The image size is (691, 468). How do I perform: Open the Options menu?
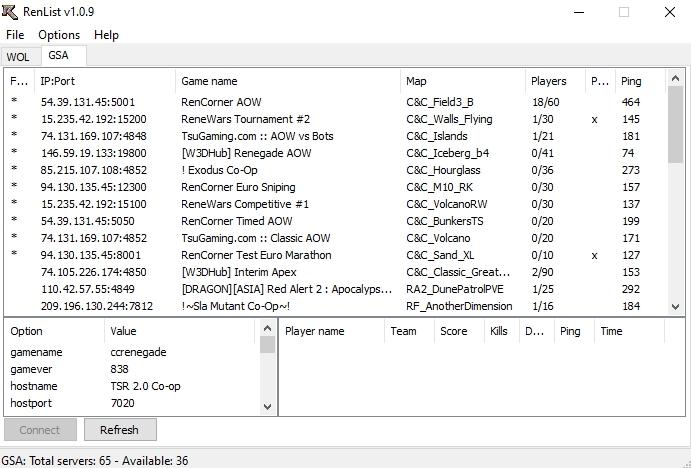(x=59, y=34)
